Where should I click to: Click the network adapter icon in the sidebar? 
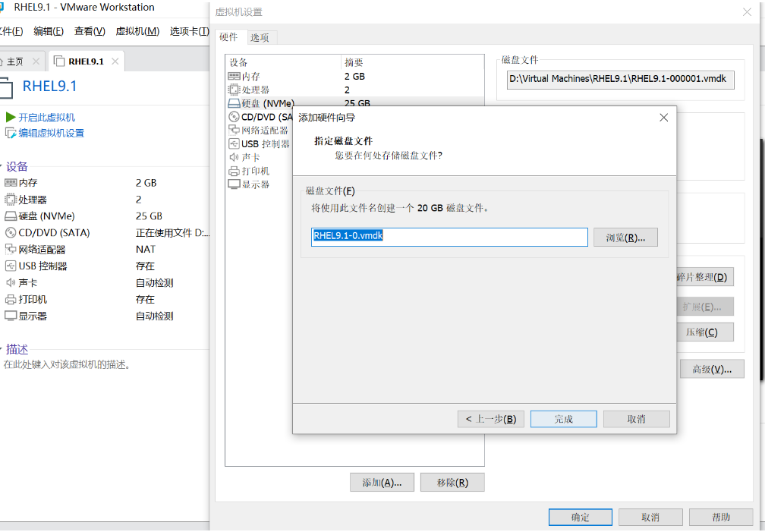click(11, 250)
